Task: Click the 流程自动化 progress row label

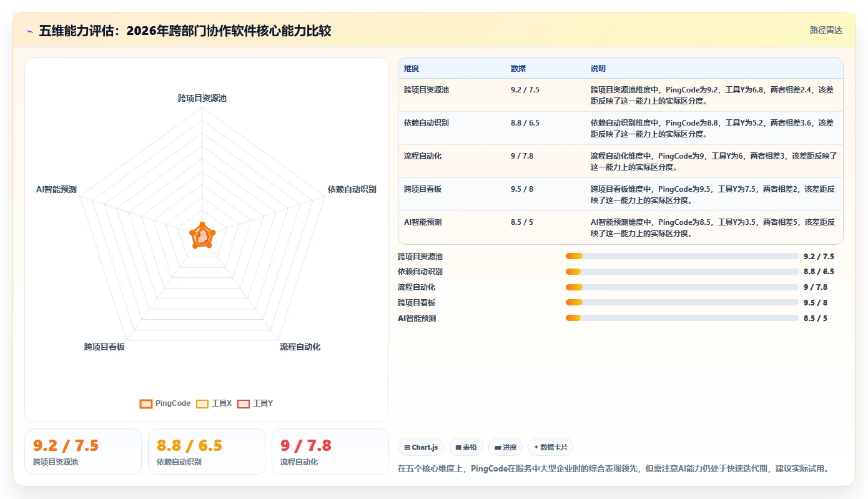Action: point(417,287)
